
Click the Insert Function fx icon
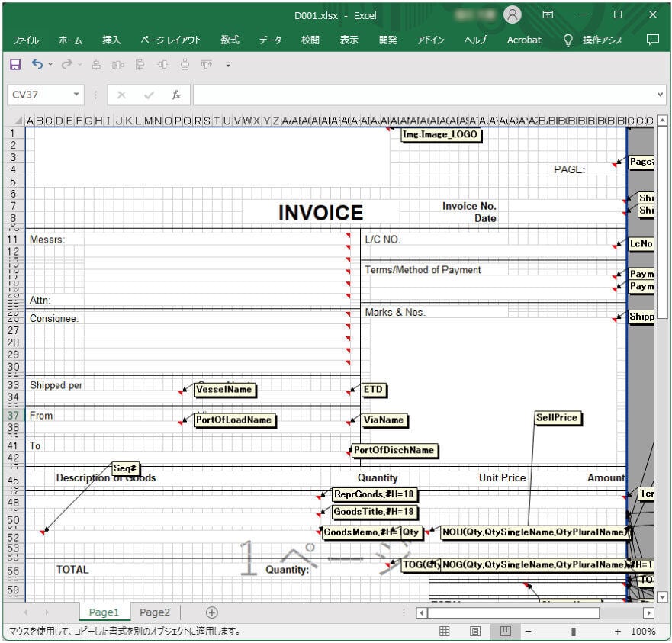point(176,95)
